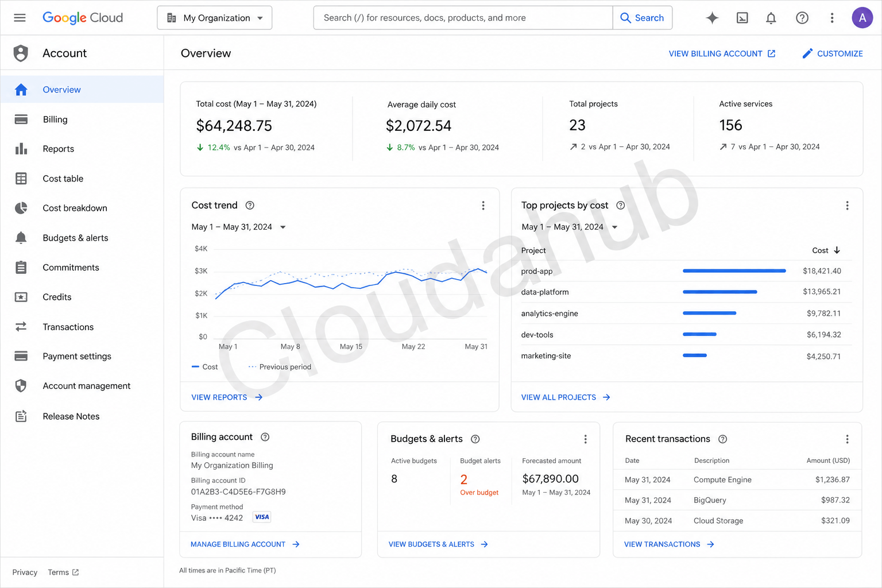Click data-platform cost bar
The image size is (882, 588).
point(719,292)
